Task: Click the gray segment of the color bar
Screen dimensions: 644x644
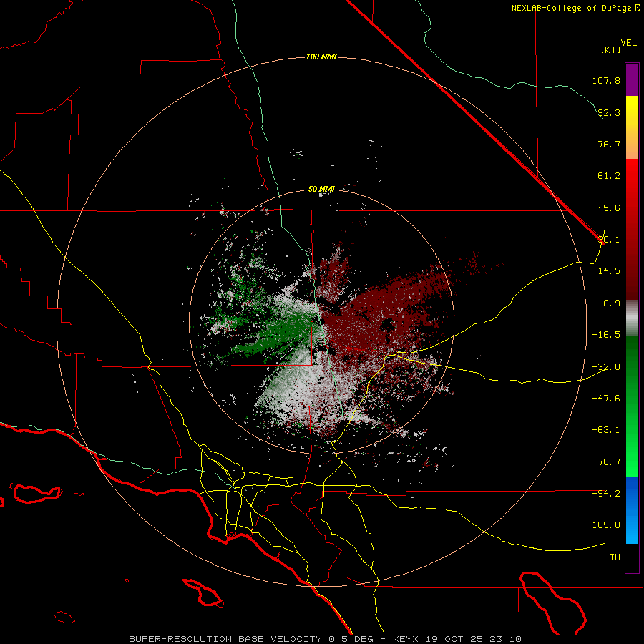Action: point(632,318)
